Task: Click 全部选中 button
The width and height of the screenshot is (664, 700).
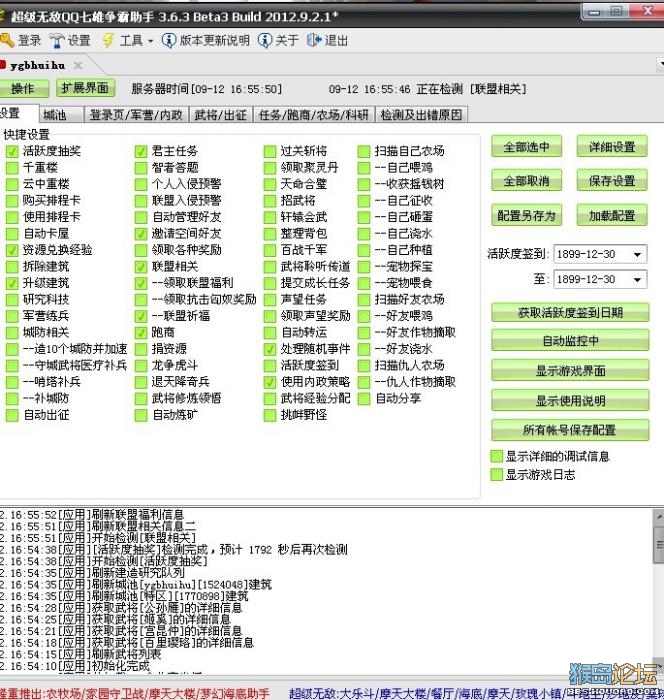Action: click(x=526, y=146)
